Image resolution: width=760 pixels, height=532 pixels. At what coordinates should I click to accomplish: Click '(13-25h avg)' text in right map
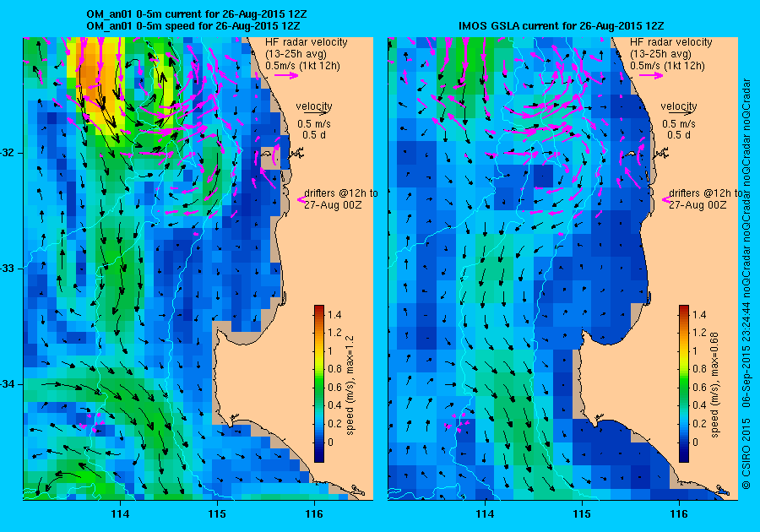661,54
